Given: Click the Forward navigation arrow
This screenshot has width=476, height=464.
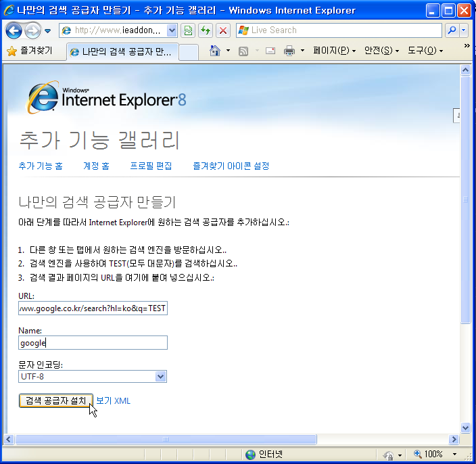Looking at the screenshot, I should coord(32,30).
